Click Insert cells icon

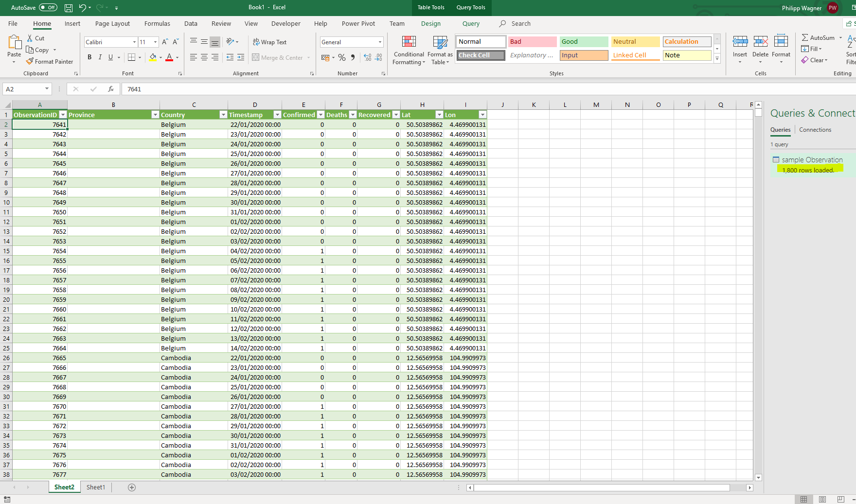pyautogui.click(x=740, y=42)
